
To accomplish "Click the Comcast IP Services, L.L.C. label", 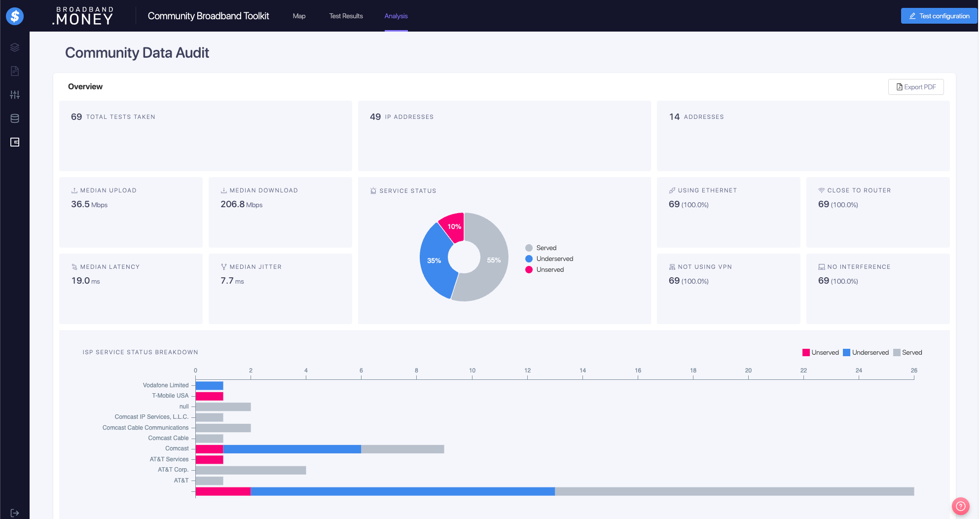I will coord(151,417).
